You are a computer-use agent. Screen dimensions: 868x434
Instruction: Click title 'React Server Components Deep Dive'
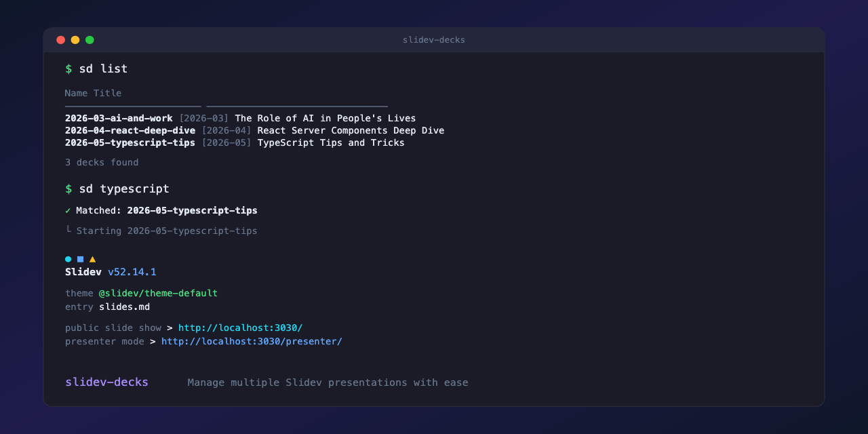point(351,130)
